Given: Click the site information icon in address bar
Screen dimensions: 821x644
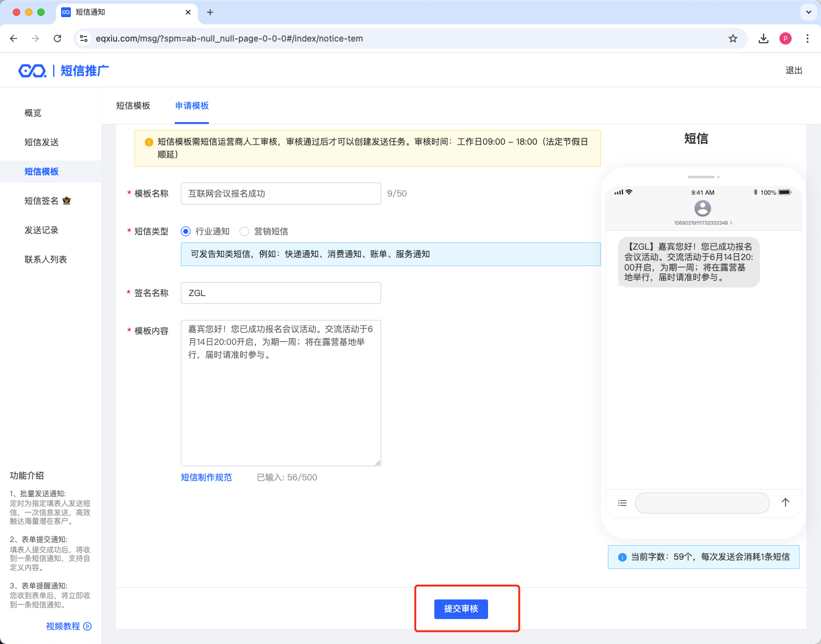Looking at the screenshot, I should [x=84, y=38].
